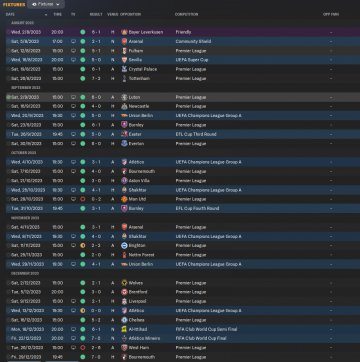Click the Bayer Leverkusen club badge
This screenshot has height=362, width=360.
[x=124, y=32]
